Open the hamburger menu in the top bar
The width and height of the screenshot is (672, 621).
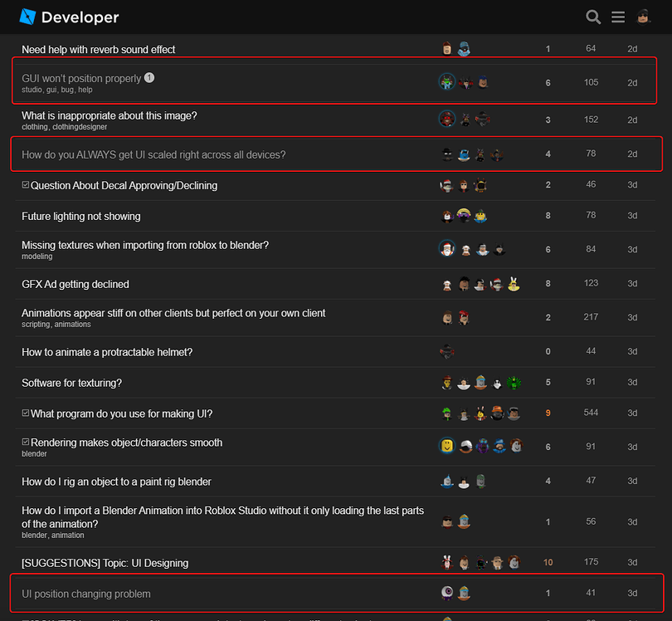[x=617, y=17]
